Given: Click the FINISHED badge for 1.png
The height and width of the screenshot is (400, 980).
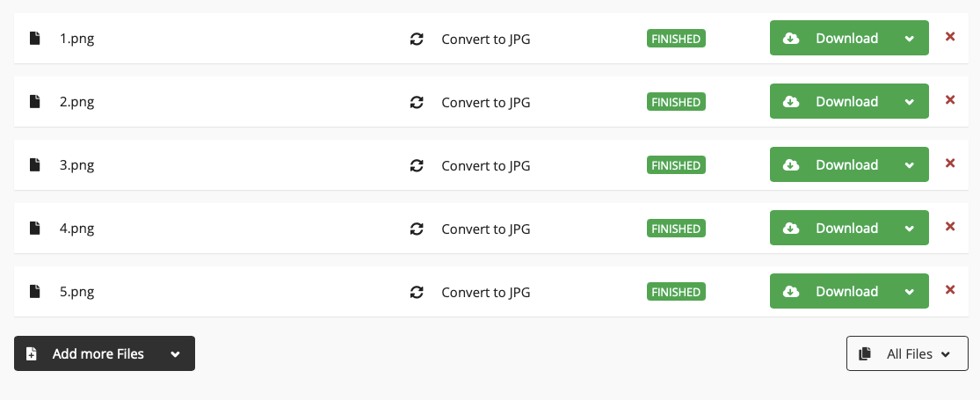Looking at the screenshot, I should pyautogui.click(x=676, y=39).
